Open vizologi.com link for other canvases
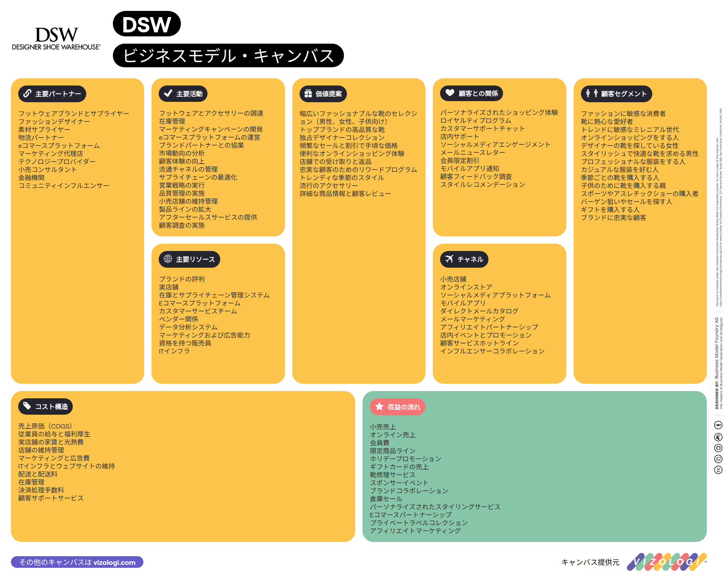The width and height of the screenshot is (728, 582). tap(77, 562)
